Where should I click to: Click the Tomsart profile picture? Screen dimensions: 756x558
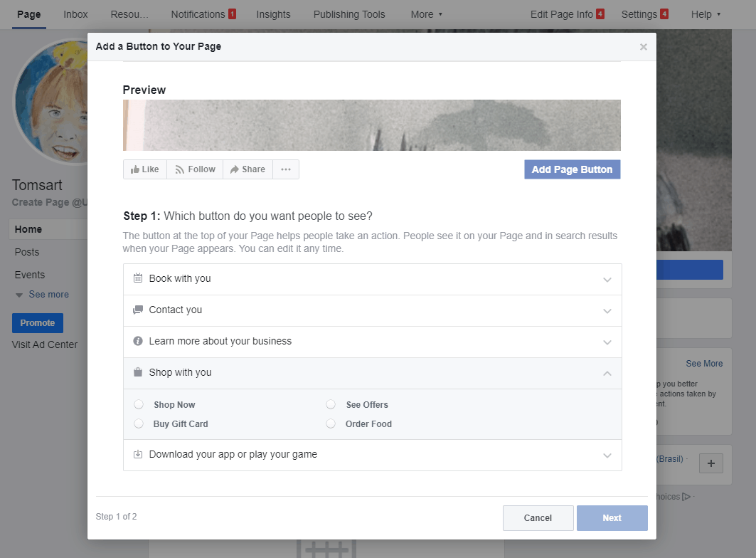tap(52, 101)
